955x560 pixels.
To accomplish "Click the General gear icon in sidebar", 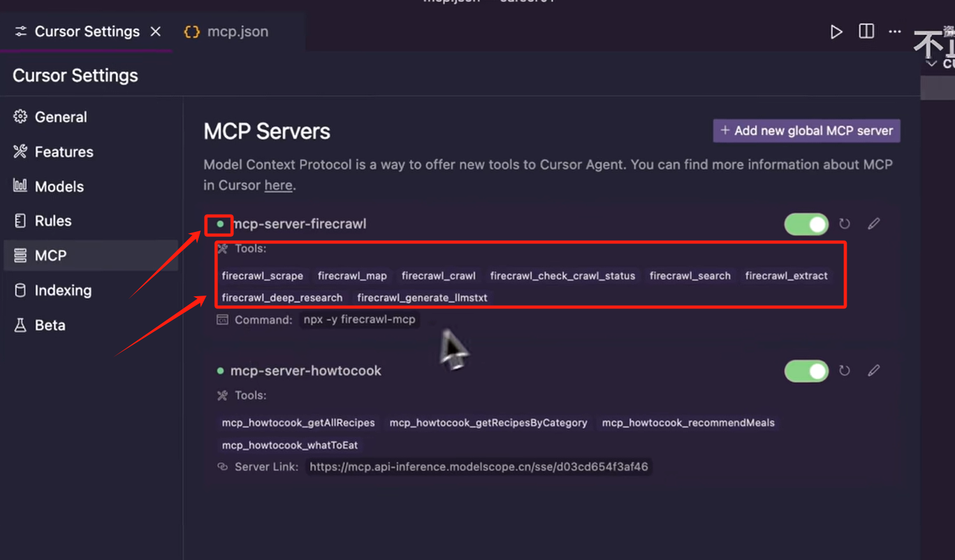I will (20, 117).
